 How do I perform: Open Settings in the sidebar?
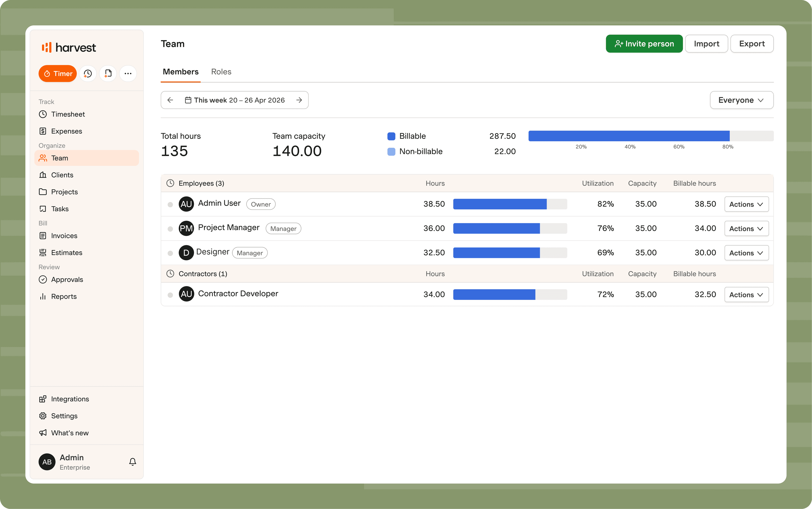coord(87,416)
